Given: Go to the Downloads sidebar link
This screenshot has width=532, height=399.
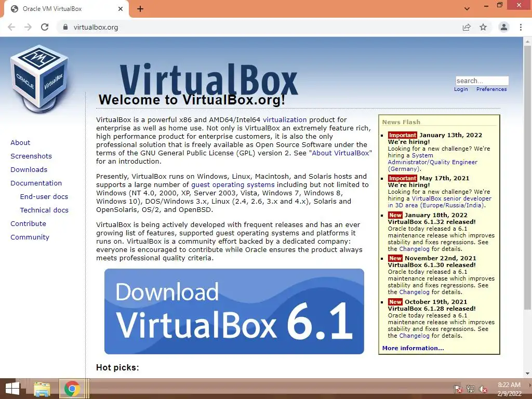Looking at the screenshot, I should 29,170.
